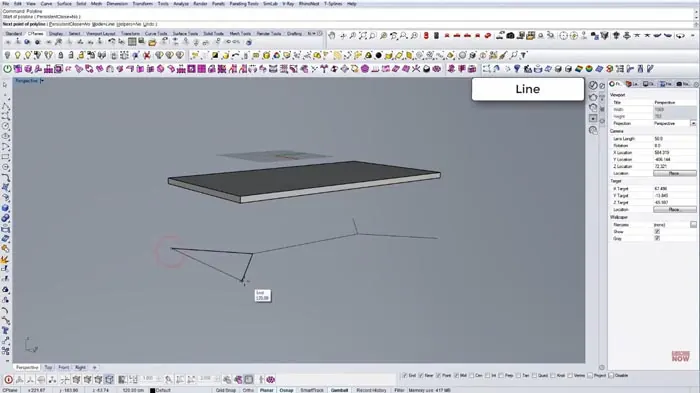The image size is (700, 393).
Task: Open the toolbar tabs overflow dropdown arrow
Action: click(x=314, y=33)
